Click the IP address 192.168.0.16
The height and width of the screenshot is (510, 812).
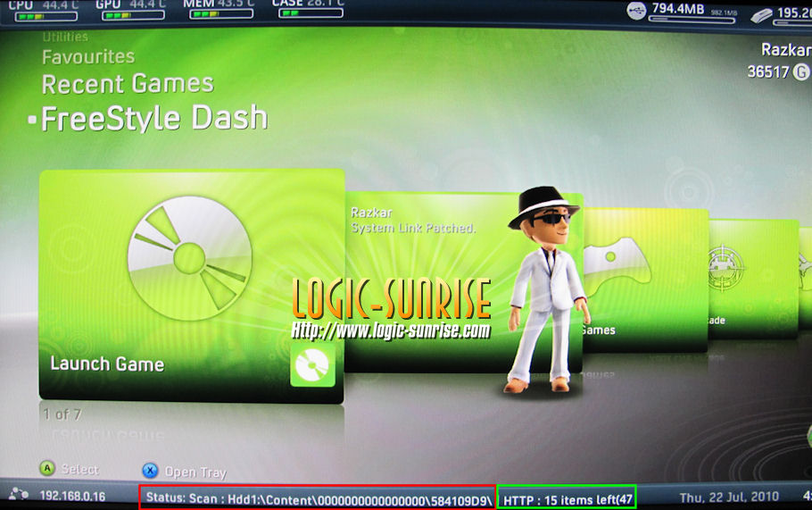coord(72,496)
